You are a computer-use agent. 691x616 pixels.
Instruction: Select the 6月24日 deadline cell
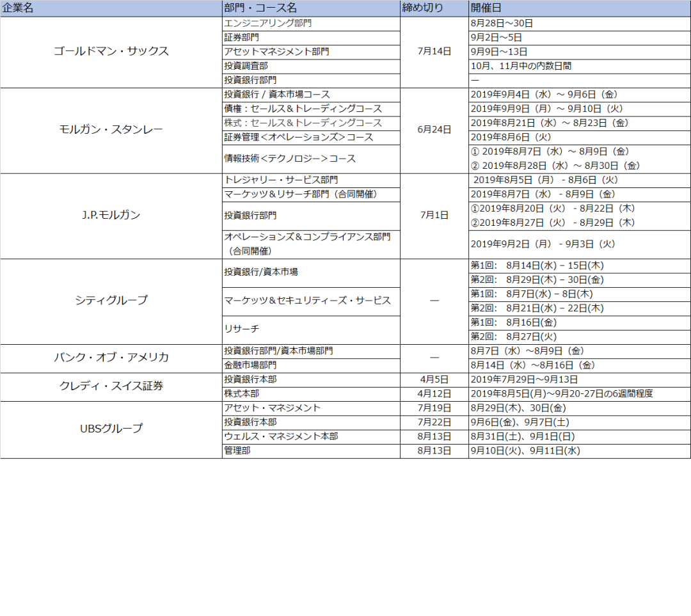[434, 130]
